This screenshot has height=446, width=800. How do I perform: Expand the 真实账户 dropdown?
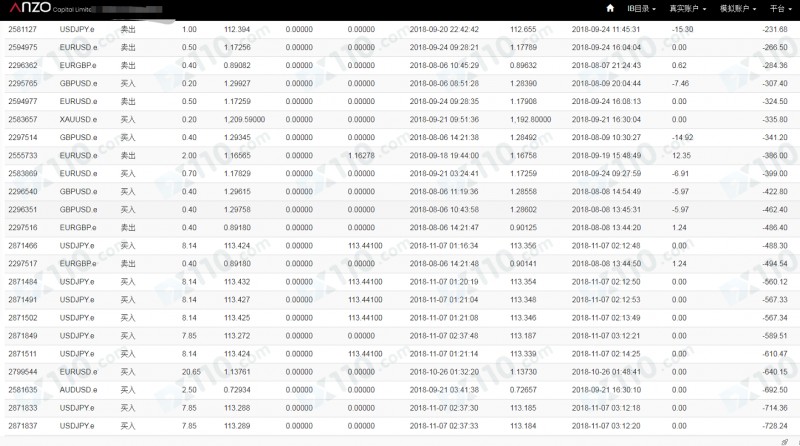(x=689, y=8)
